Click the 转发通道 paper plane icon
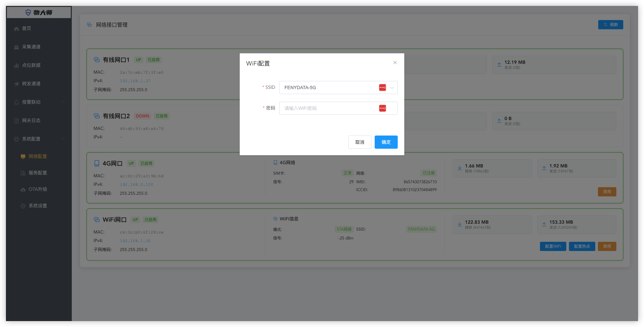 click(x=16, y=84)
